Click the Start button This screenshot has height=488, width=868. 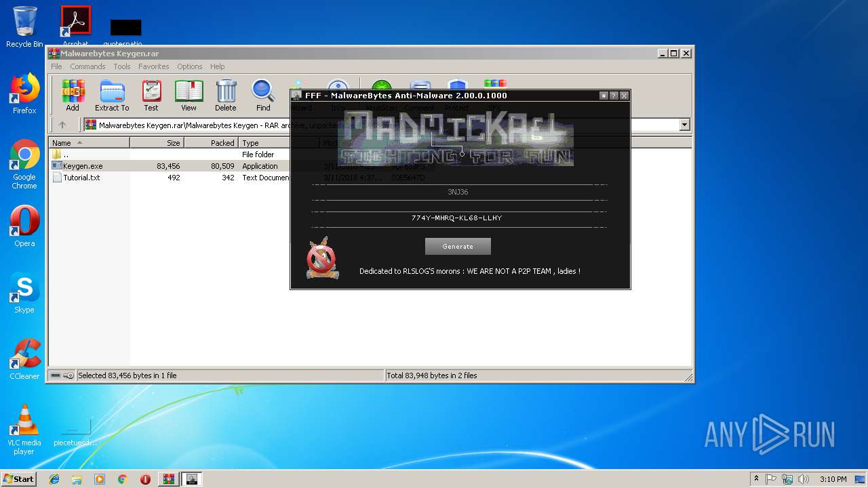point(18,479)
